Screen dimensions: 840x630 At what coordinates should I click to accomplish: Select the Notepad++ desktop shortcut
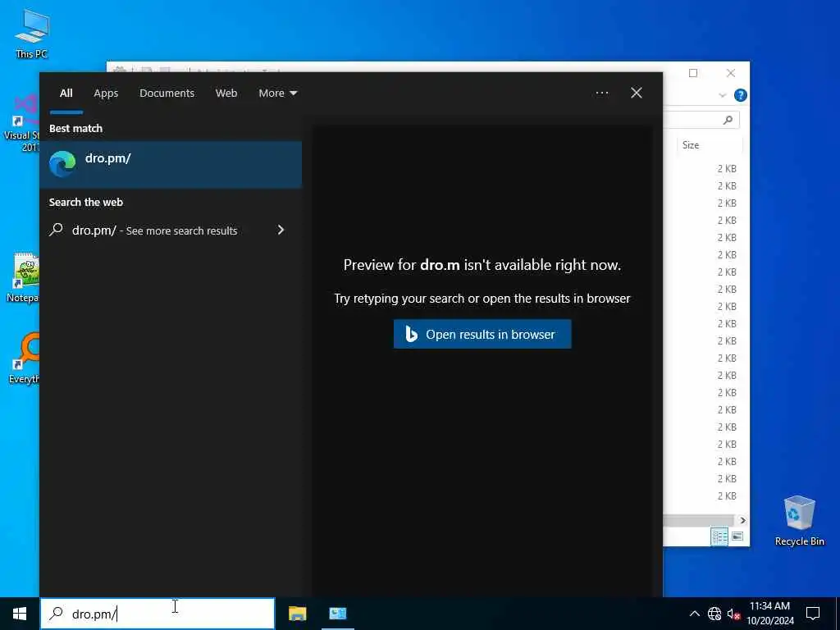[22, 277]
